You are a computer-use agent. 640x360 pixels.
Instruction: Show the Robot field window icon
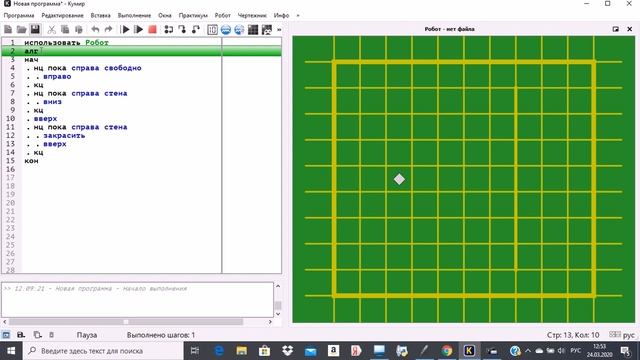(253, 29)
